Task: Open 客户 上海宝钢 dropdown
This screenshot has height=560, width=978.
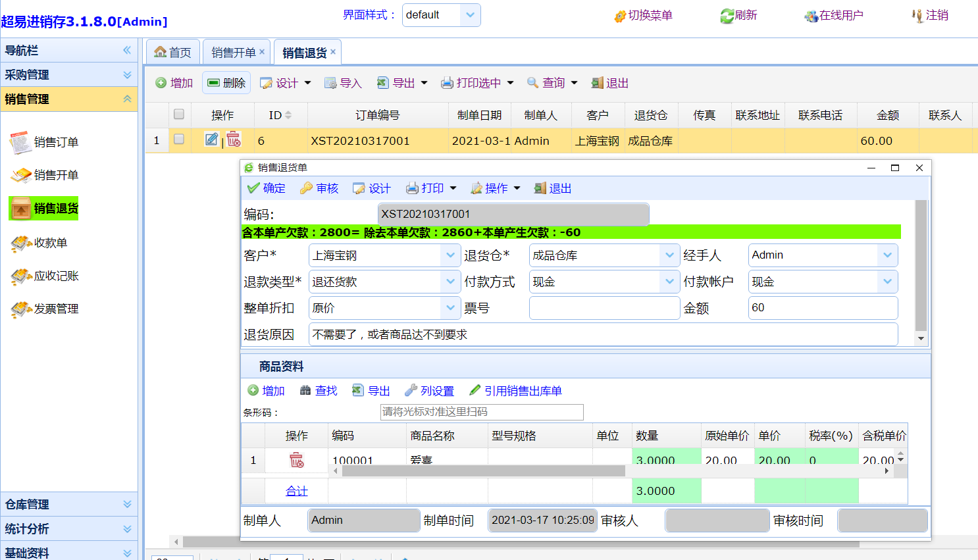Action: tap(450, 255)
